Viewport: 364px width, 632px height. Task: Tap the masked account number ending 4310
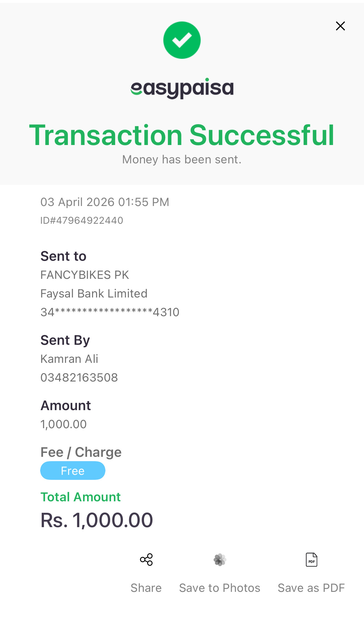[x=110, y=312]
